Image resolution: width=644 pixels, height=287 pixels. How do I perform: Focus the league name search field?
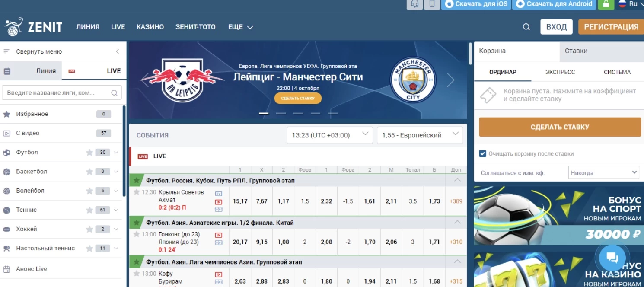61,93
